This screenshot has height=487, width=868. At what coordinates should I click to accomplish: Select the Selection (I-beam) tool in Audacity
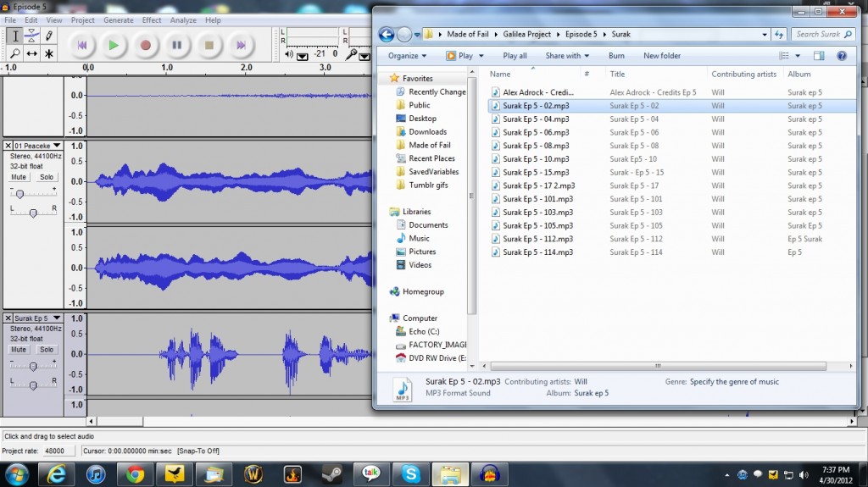[15, 36]
